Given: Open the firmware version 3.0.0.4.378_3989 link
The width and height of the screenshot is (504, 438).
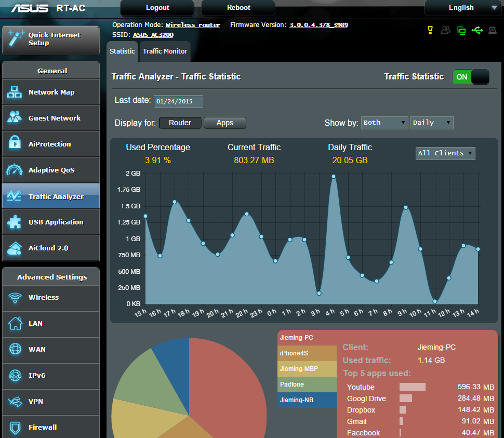Looking at the screenshot, I should [x=319, y=25].
